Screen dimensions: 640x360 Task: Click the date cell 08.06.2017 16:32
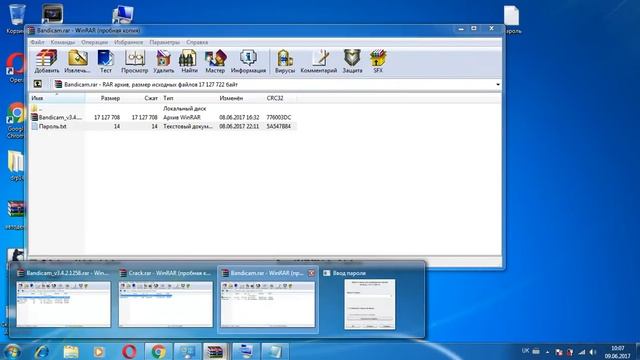(x=239, y=117)
